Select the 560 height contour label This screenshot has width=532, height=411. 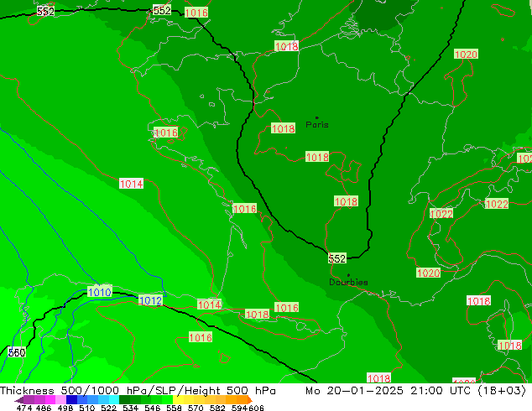[x=17, y=352]
